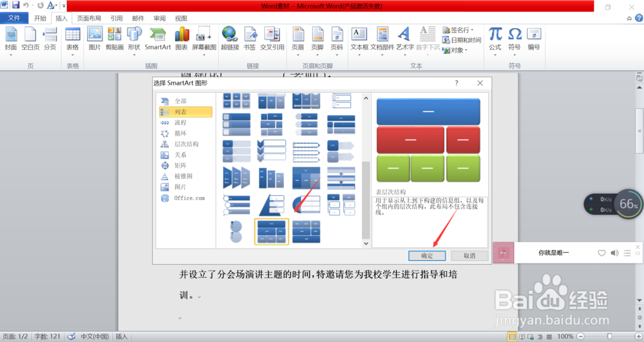Click the Signature Line (签名行) button
This screenshot has height=342, width=644.
tap(458, 30)
